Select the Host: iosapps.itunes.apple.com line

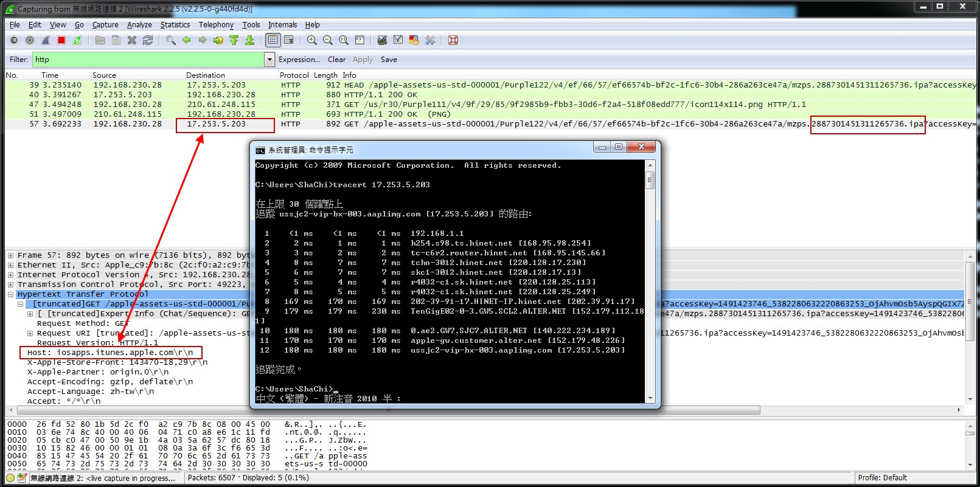pos(110,353)
